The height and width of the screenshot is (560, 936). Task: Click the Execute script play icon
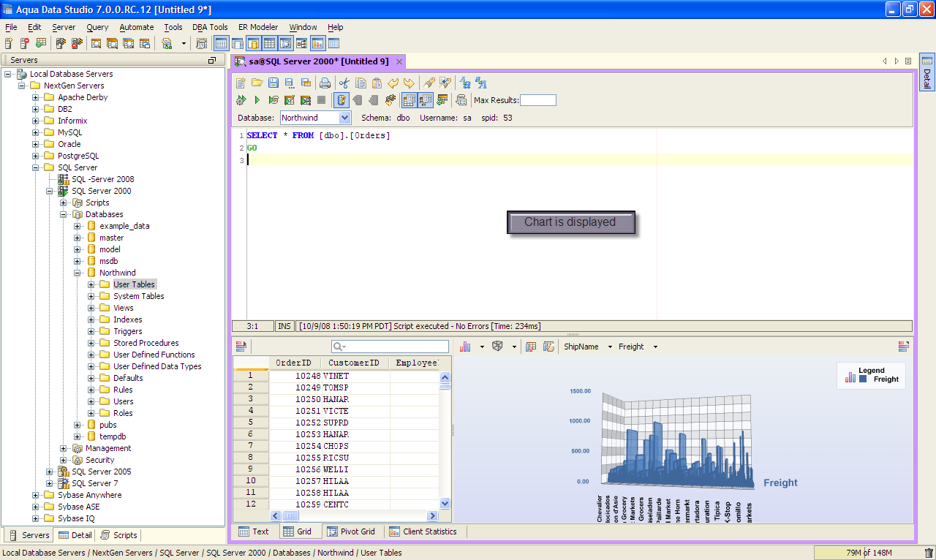(x=257, y=100)
